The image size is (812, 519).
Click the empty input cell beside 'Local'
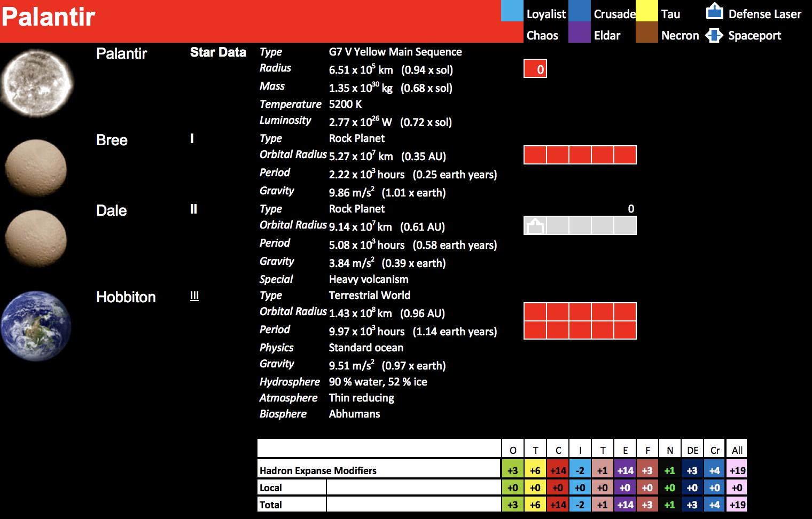(413, 487)
